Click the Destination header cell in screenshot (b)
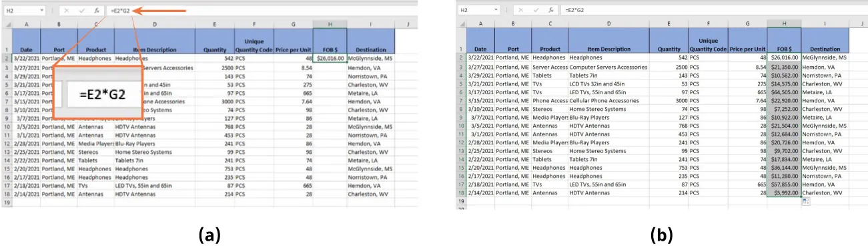Viewport: 868px width, 248px height. (825, 40)
